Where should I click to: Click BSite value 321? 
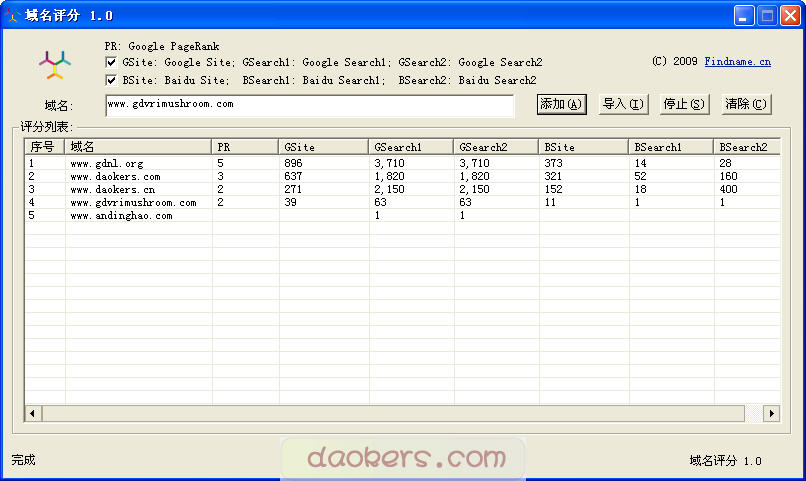click(554, 176)
